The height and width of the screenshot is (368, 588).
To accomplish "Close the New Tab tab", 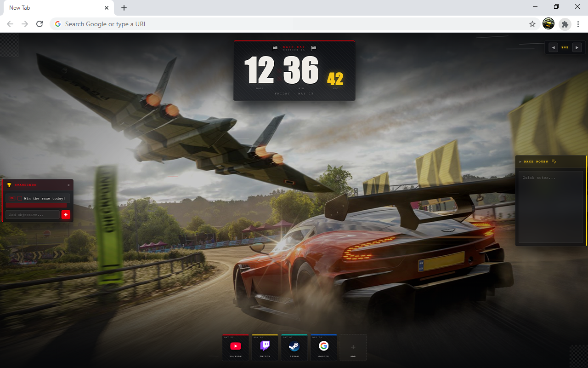I will click(107, 8).
